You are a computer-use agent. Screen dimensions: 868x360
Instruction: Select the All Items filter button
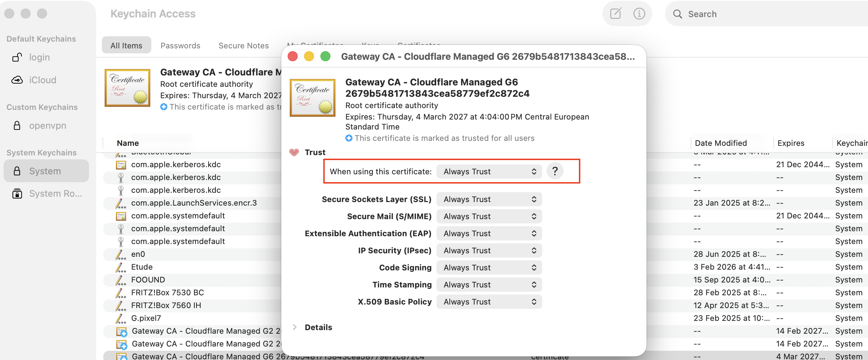126,45
